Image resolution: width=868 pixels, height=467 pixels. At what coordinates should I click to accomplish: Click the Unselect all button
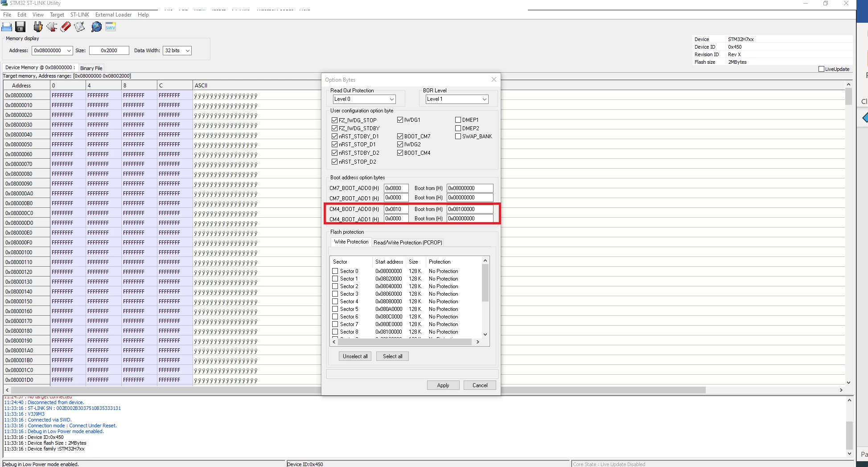click(x=355, y=356)
